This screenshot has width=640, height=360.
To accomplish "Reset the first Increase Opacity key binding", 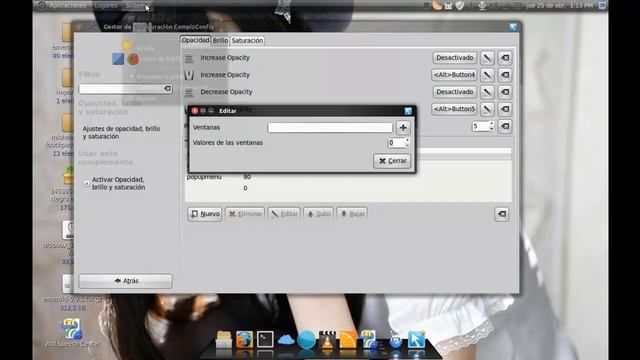I will (505, 58).
